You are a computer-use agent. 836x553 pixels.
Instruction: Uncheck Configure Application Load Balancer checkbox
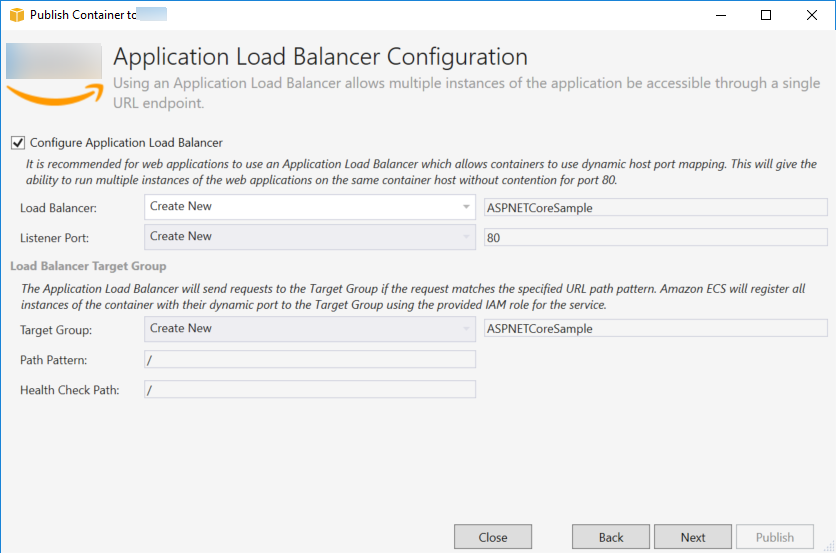click(x=18, y=143)
